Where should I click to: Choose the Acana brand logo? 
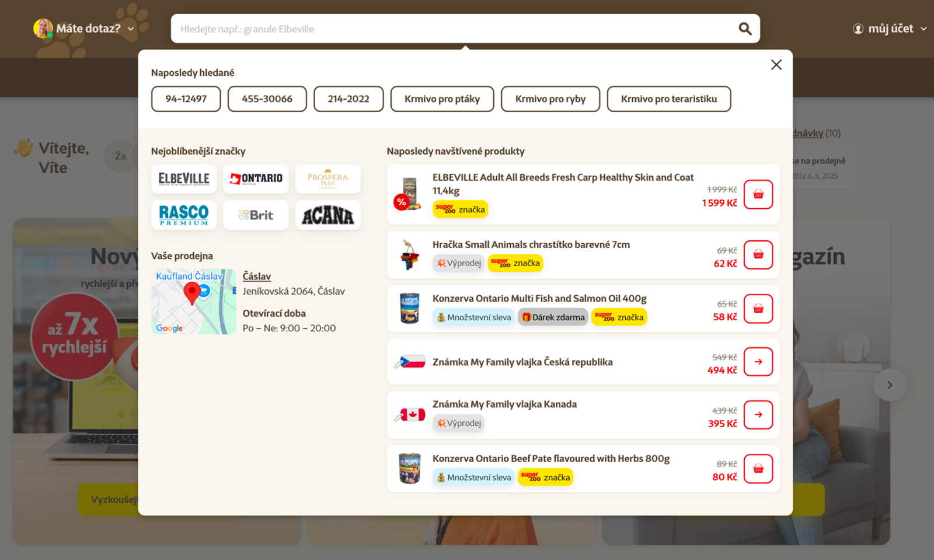point(327,215)
